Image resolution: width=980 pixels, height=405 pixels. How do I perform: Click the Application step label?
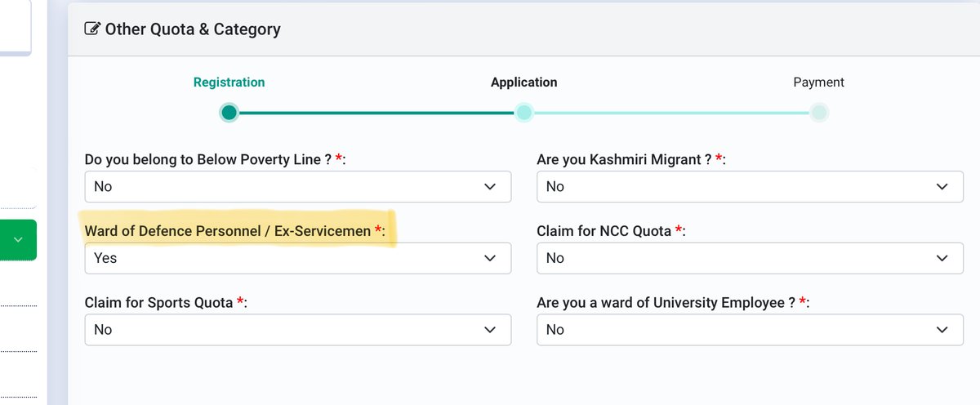523,82
